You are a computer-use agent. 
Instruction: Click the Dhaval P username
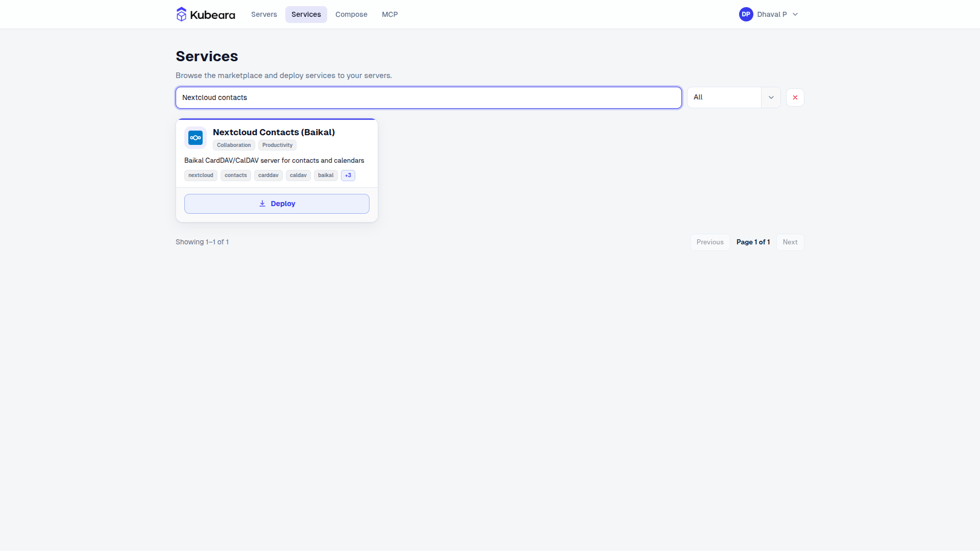(x=772, y=14)
